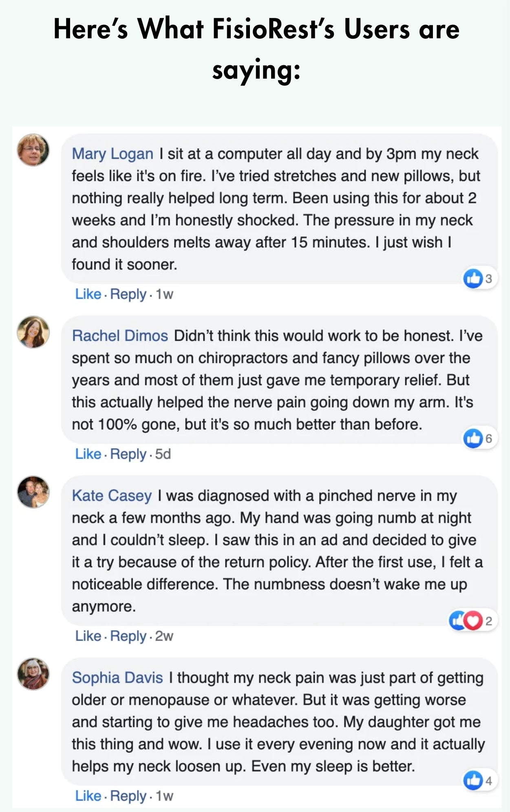Open the Mary Logan name link
The image size is (510, 812).
click(113, 154)
